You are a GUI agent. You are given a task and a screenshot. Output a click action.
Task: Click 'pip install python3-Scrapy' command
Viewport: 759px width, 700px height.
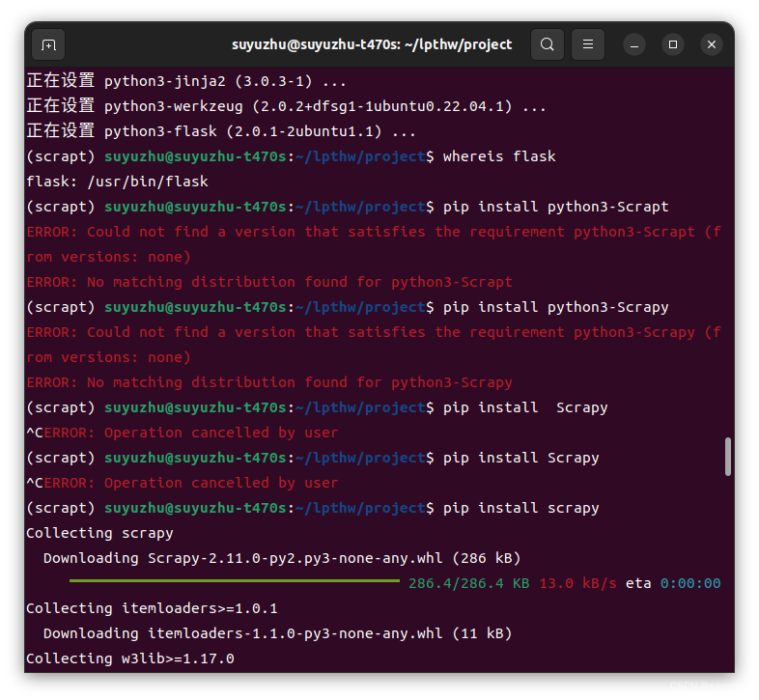(555, 307)
